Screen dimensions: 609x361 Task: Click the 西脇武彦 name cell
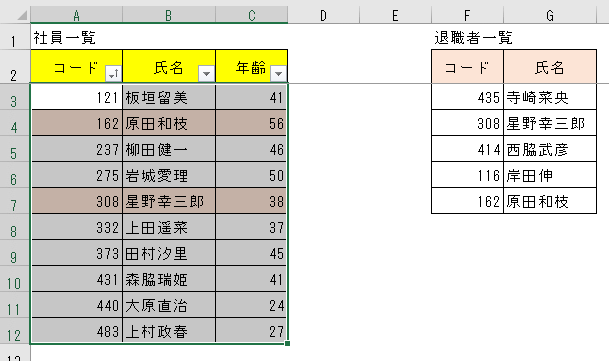[x=550, y=149]
